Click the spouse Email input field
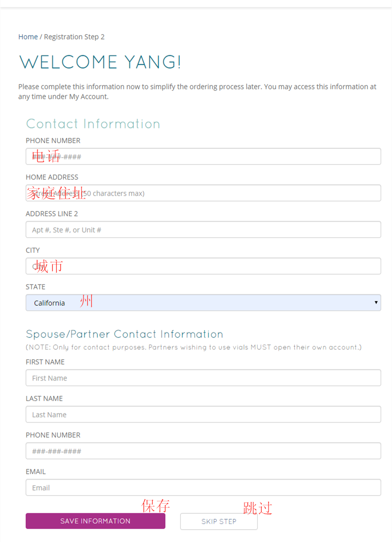This screenshot has width=392, height=542. coord(203,488)
